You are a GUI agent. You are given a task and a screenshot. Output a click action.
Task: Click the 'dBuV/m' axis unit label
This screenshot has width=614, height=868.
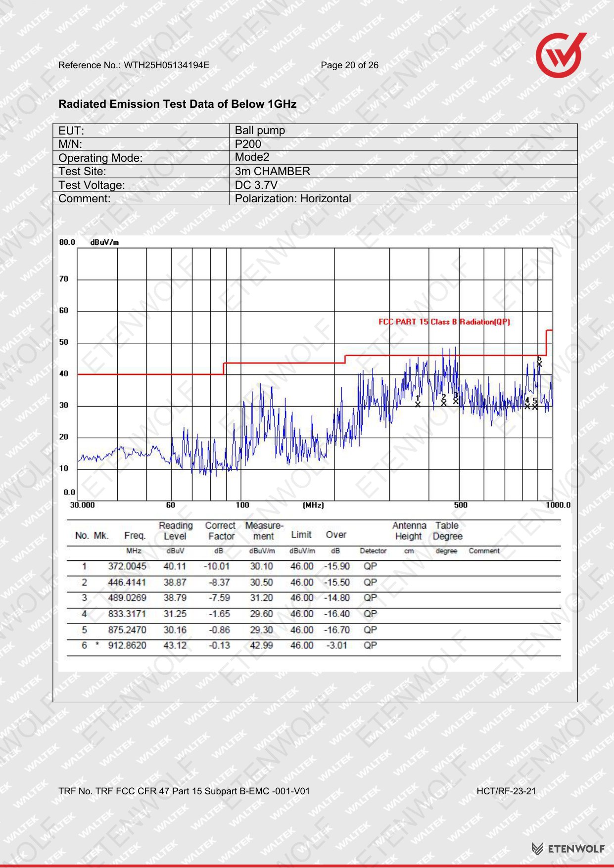[x=104, y=242]
